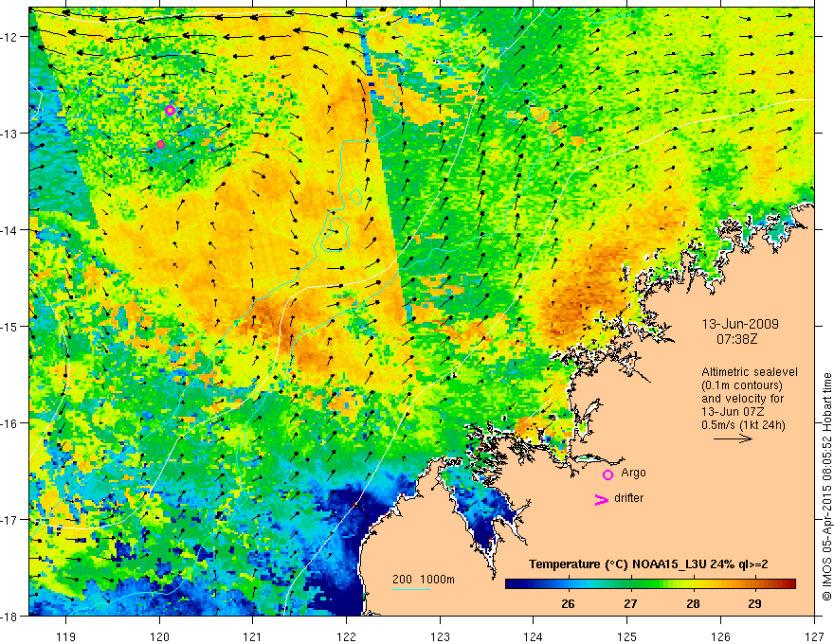
Task: Click the '123' longitude axis label
Action: (x=440, y=636)
